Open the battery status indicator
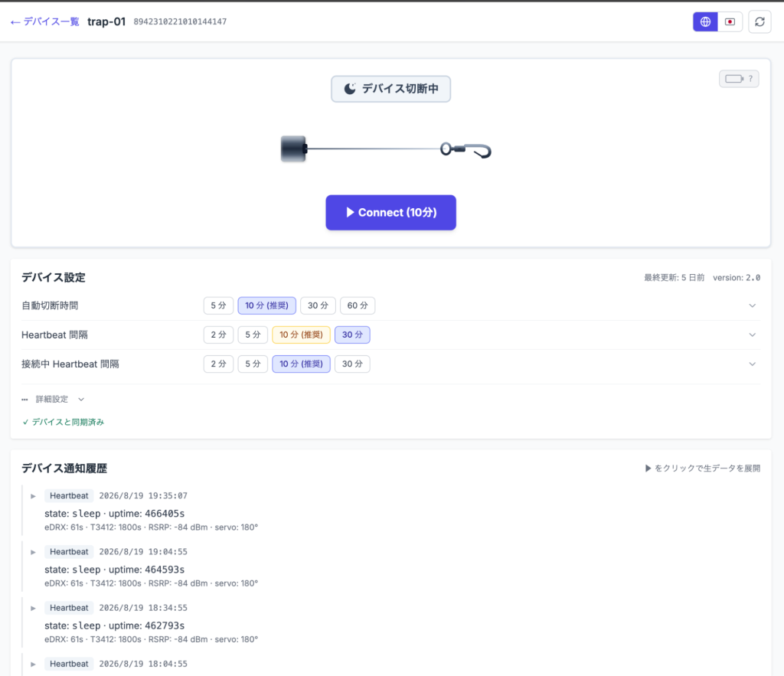Image resolution: width=784 pixels, height=676 pixels. pos(739,79)
